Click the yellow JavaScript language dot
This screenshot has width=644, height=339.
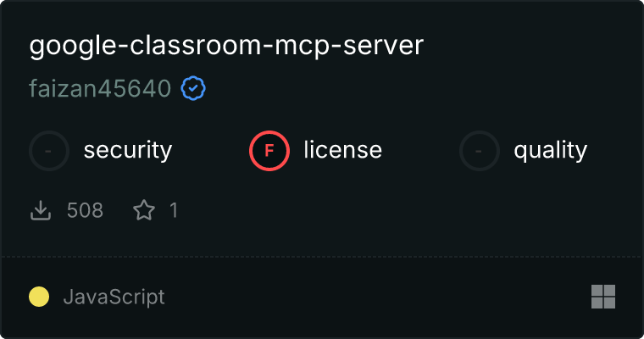pos(39,297)
